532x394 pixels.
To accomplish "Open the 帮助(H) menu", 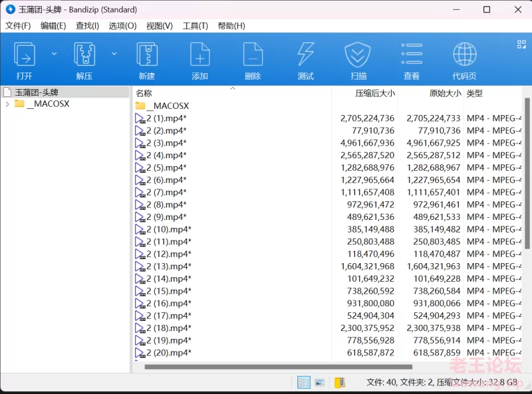I will pos(231,26).
